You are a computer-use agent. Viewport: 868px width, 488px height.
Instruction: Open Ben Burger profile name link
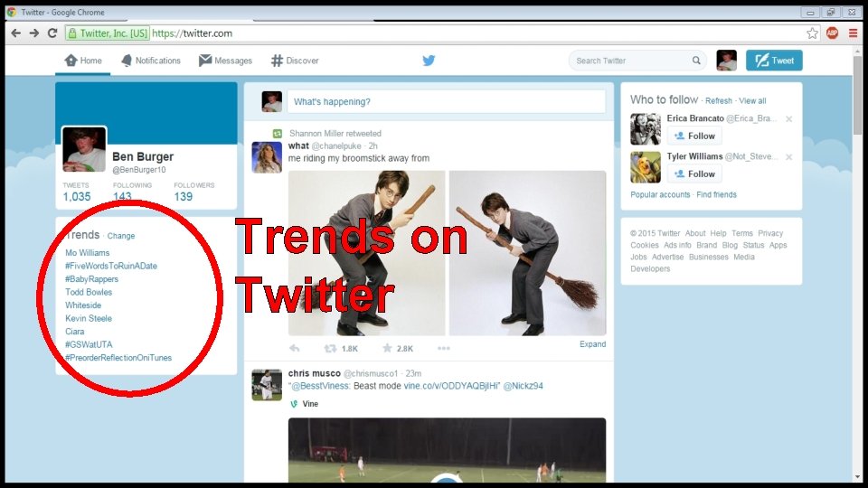coord(143,156)
